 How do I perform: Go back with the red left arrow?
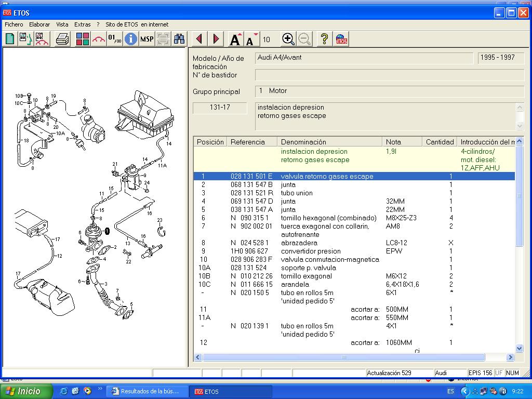(x=199, y=39)
